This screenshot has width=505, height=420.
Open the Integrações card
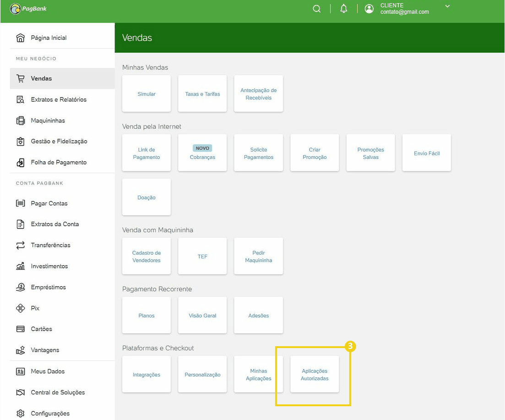tap(147, 374)
